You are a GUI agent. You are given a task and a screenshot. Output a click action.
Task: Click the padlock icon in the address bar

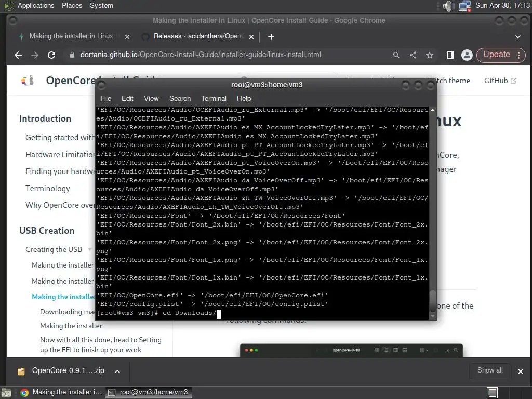point(72,55)
